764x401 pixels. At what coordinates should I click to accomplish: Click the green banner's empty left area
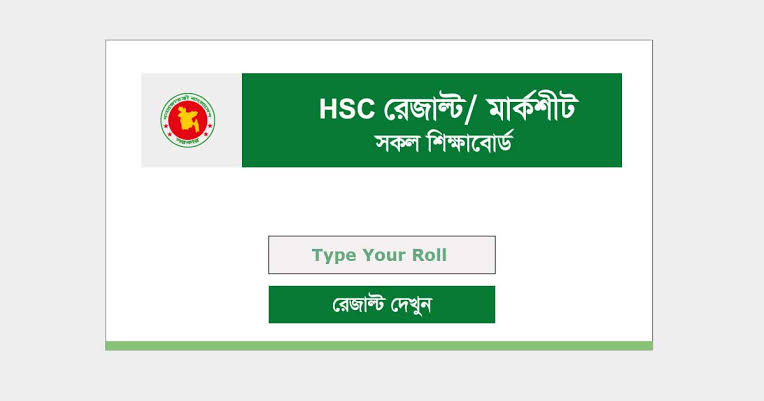point(278,120)
